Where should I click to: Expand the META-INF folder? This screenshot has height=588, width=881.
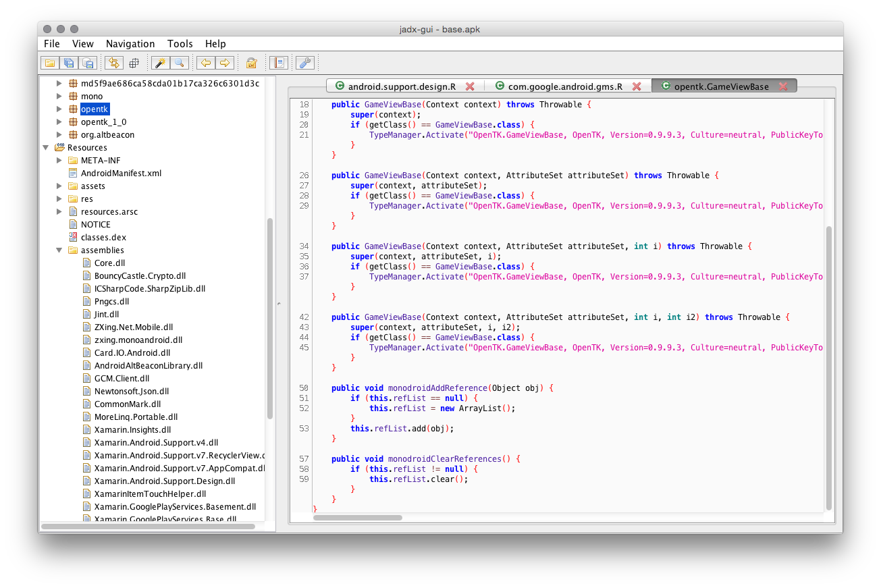coord(59,161)
